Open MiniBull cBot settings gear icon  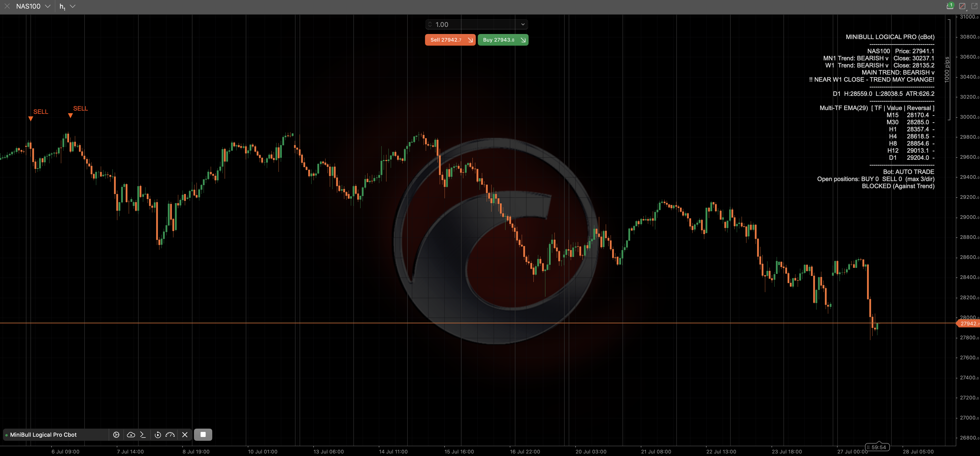click(x=117, y=434)
